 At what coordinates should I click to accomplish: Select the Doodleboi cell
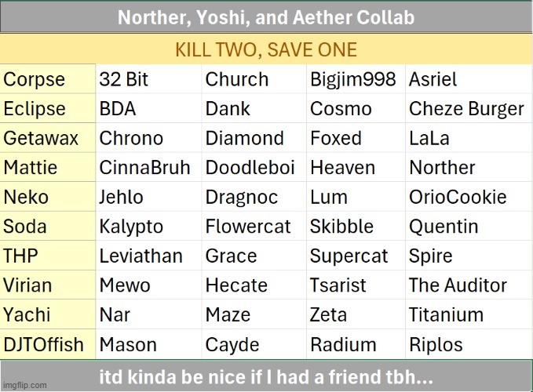tap(254, 167)
